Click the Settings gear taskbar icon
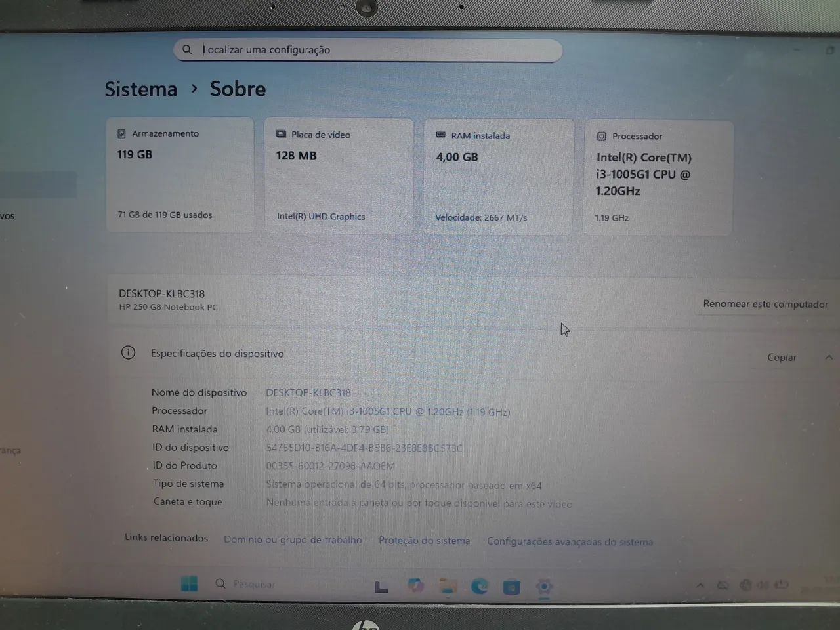840x630 pixels. pyautogui.click(x=544, y=587)
